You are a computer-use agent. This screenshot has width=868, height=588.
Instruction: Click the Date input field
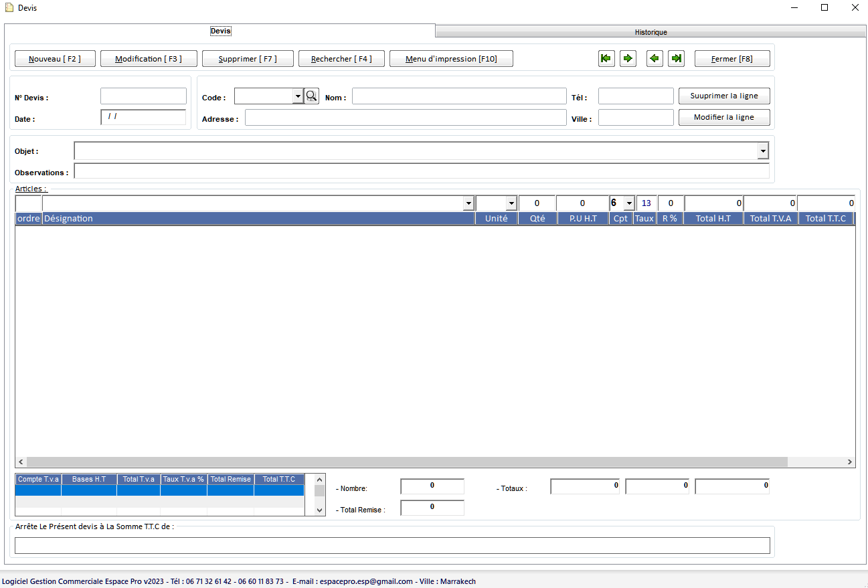click(143, 117)
